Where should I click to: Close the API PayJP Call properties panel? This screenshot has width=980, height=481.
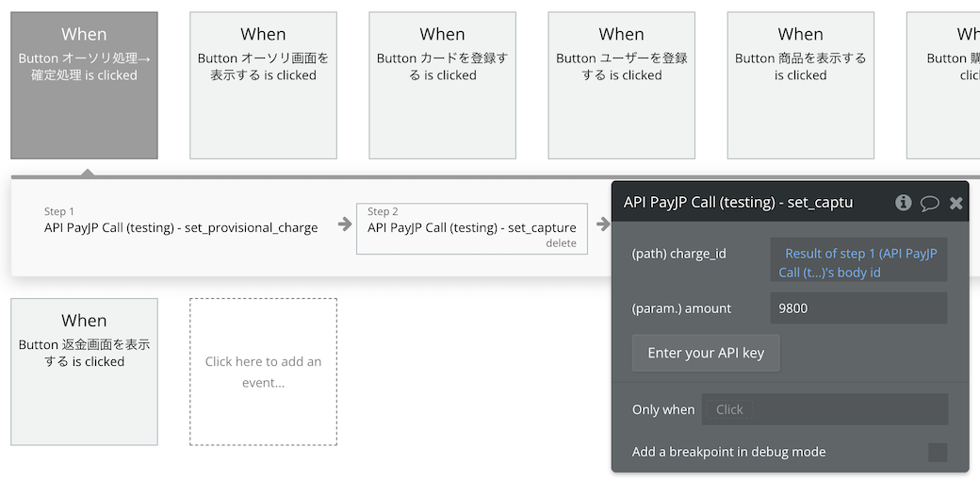point(955,203)
